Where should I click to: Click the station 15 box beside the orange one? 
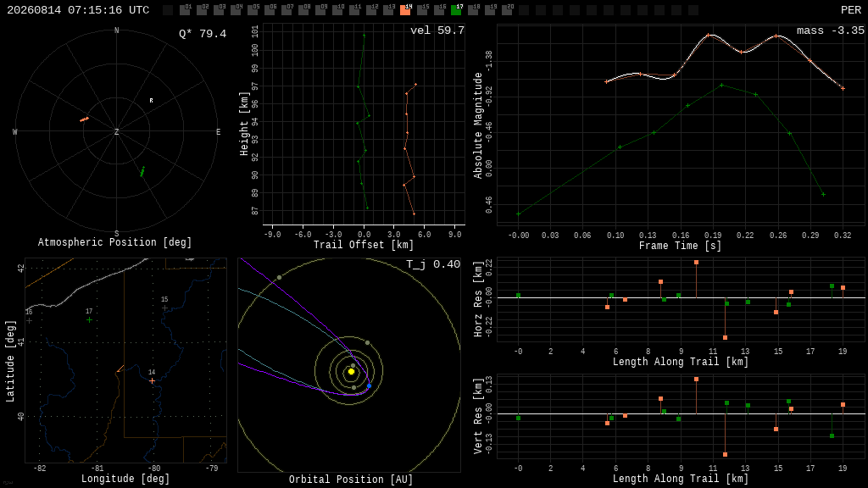tap(422, 9)
